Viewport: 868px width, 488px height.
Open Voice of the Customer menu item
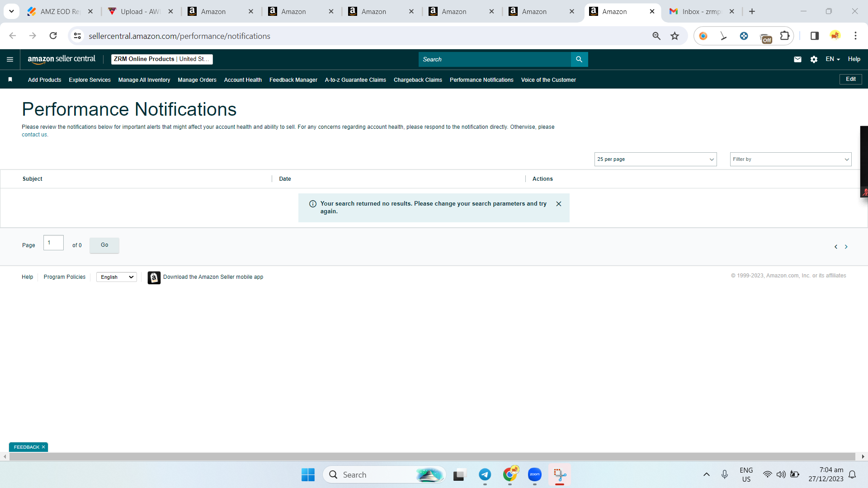point(548,80)
